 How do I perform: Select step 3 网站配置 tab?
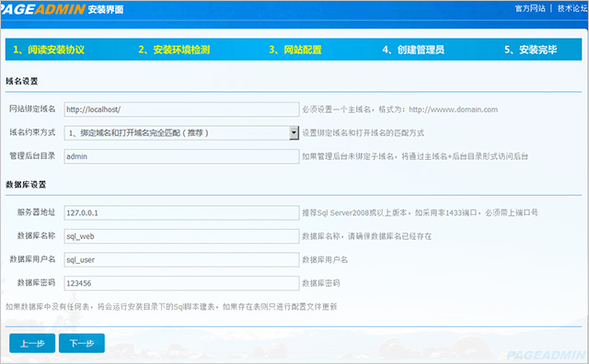[295, 50]
